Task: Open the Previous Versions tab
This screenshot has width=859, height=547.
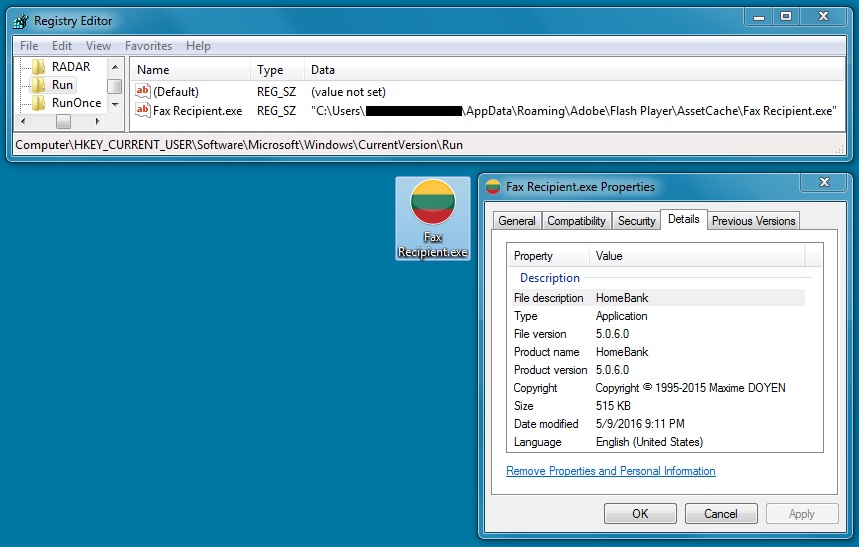Action: coord(753,221)
